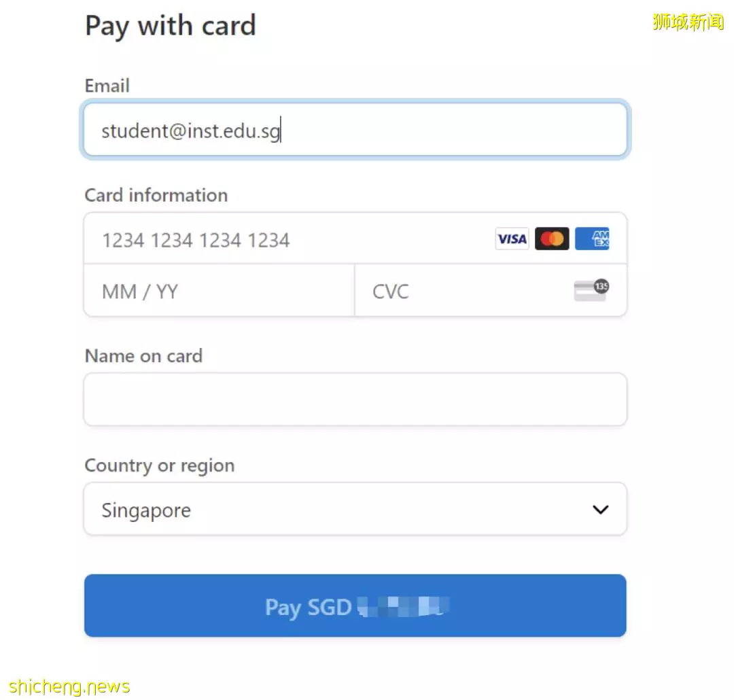The height and width of the screenshot is (700, 734).
Task: Click the Name on card label
Action: (x=143, y=356)
